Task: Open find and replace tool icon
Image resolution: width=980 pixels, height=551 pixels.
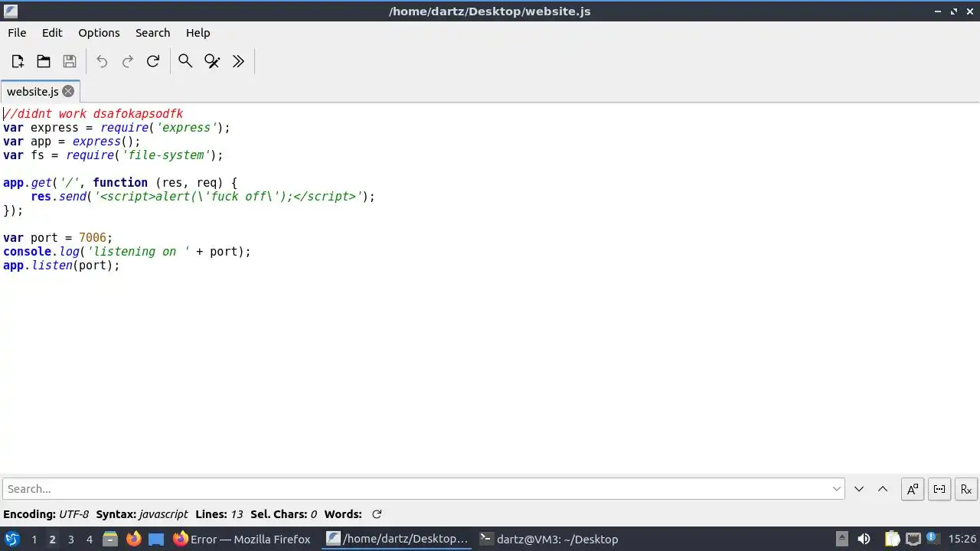Action: coord(212,61)
